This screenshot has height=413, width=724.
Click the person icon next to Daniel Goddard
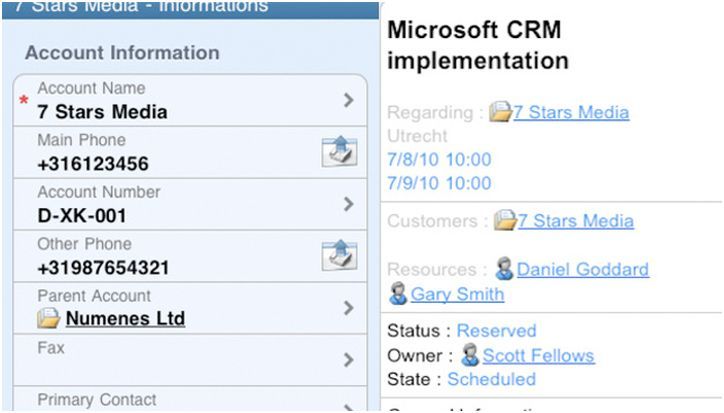[x=505, y=269]
